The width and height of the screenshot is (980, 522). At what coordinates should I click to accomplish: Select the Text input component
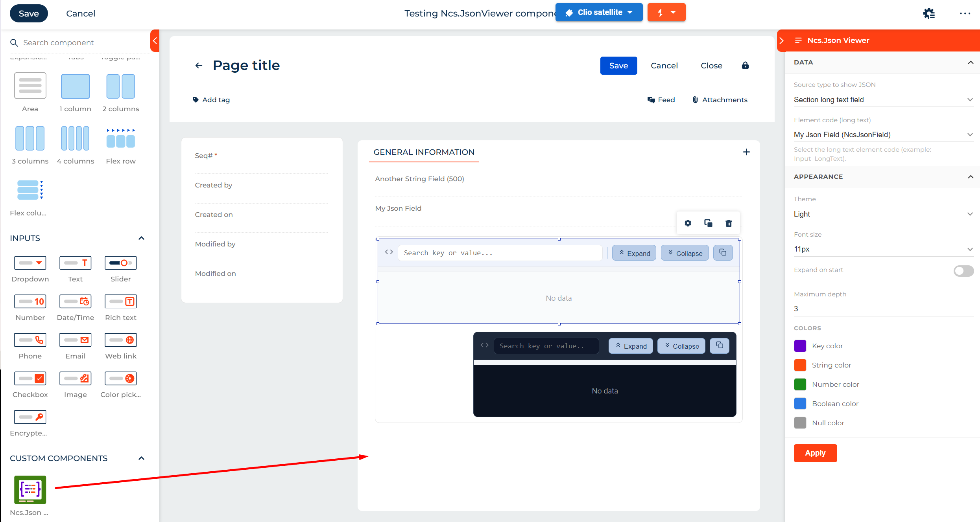[75, 263]
